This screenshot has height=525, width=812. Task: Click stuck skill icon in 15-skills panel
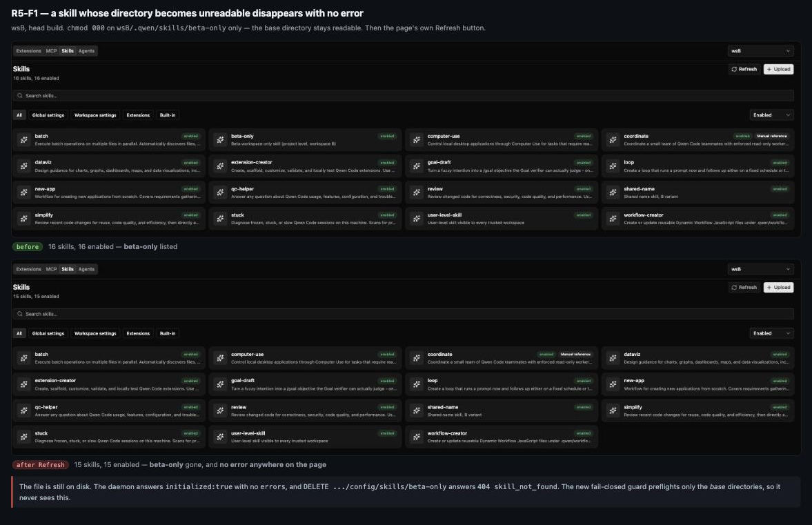[x=24, y=437]
